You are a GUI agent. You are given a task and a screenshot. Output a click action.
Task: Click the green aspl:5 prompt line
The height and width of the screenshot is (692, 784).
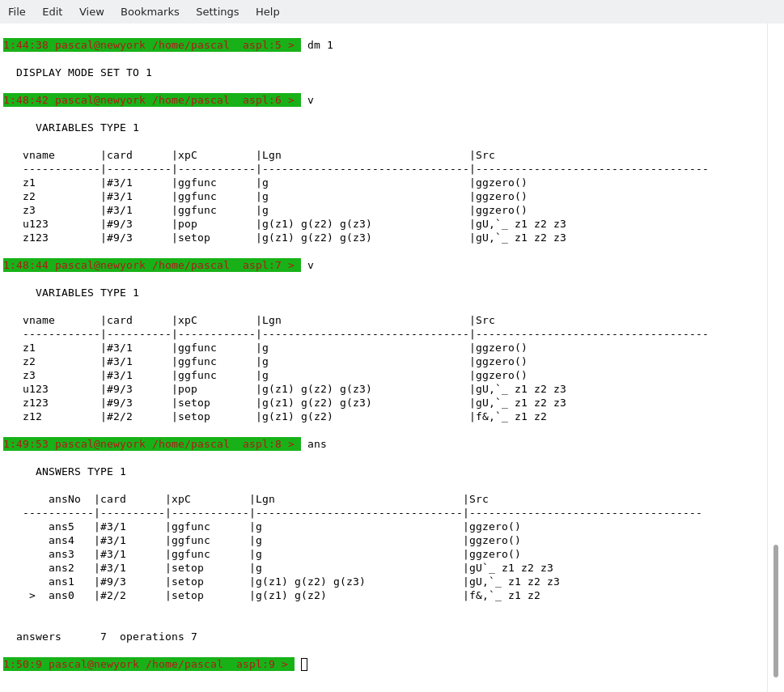coord(151,45)
